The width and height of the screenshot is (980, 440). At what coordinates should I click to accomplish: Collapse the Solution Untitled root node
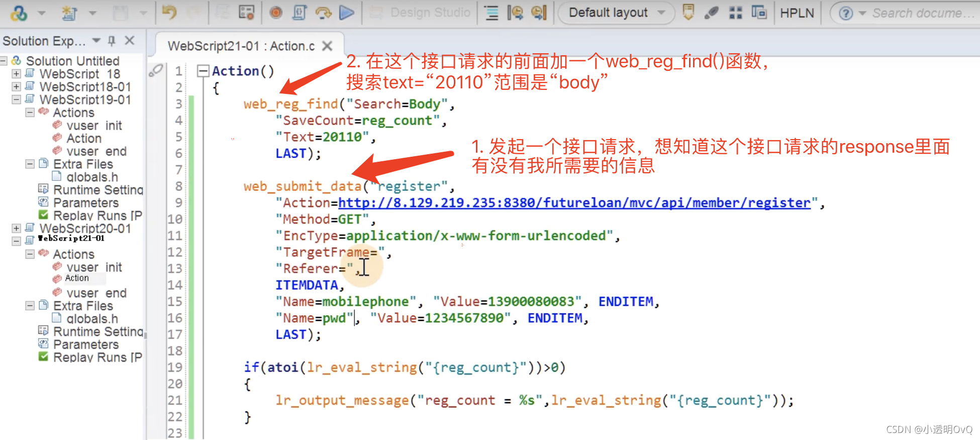tap(4, 61)
